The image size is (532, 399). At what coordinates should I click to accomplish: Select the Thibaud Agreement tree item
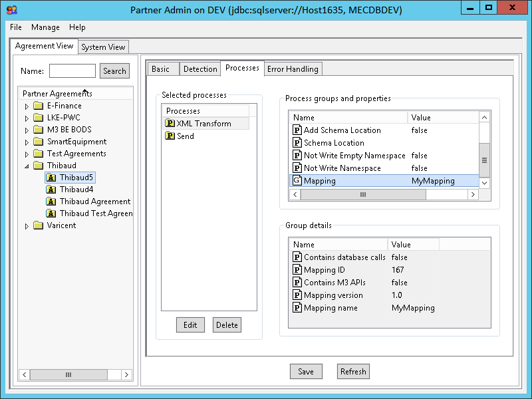pos(94,201)
